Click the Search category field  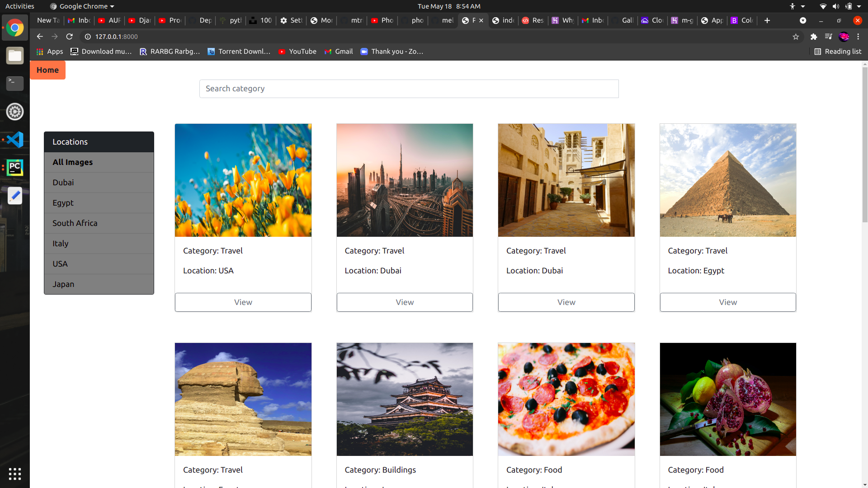pos(409,89)
